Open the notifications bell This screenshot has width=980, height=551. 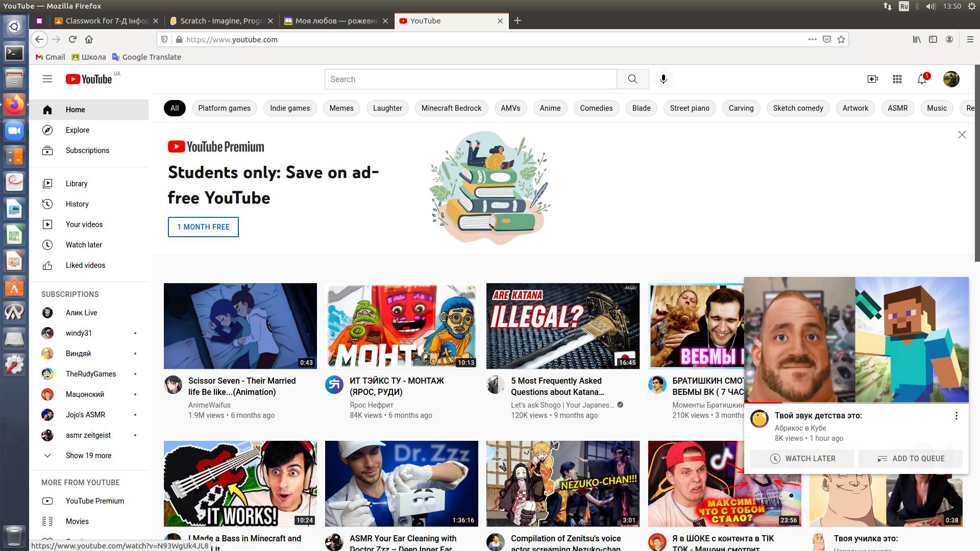tap(922, 79)
